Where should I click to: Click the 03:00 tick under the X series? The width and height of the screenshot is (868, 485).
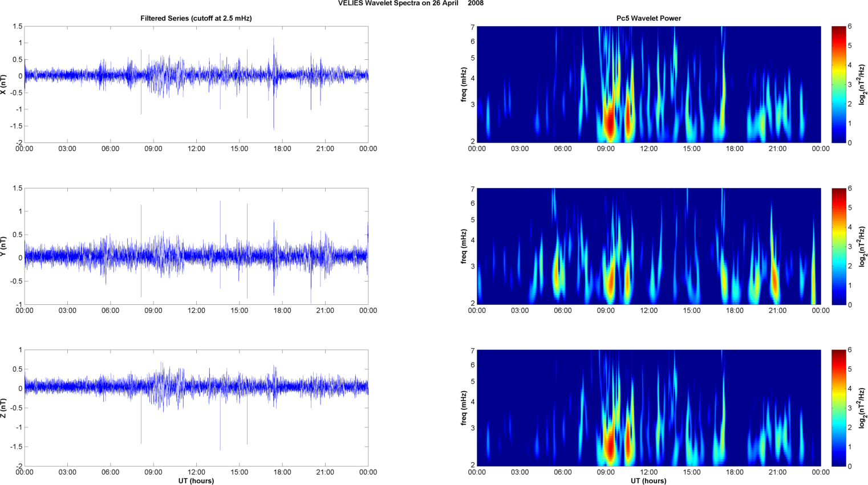click(67, 149)
